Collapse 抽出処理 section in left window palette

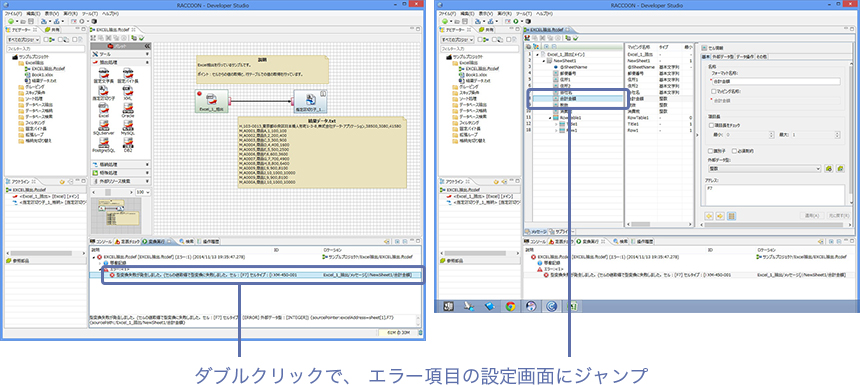click(121, 63)
